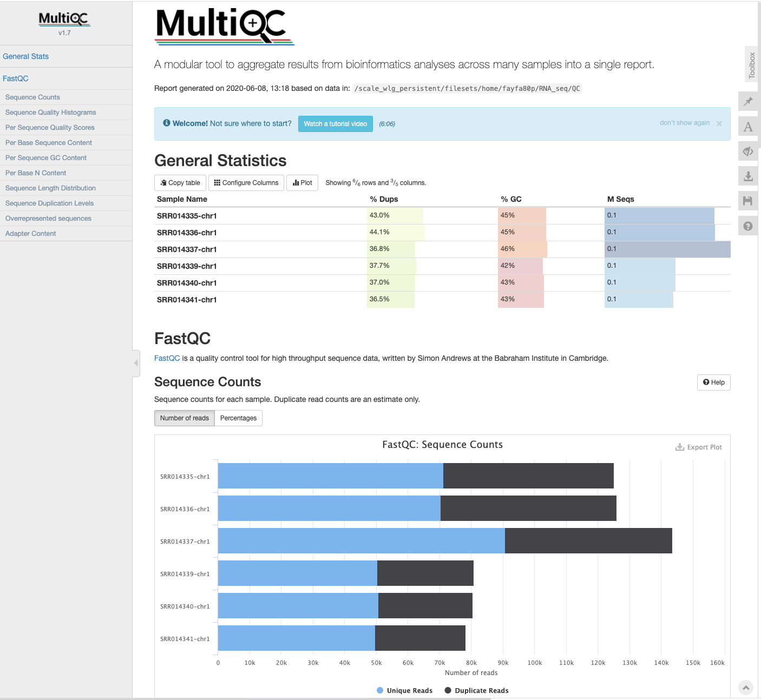Open Sequence Counts sidebar link
The height and width of the screenshot is (700, 761).
pos(32,97)
